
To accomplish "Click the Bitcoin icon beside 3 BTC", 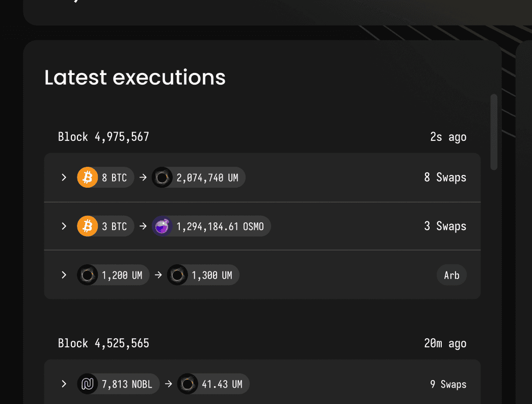I will tap(88, 226).
